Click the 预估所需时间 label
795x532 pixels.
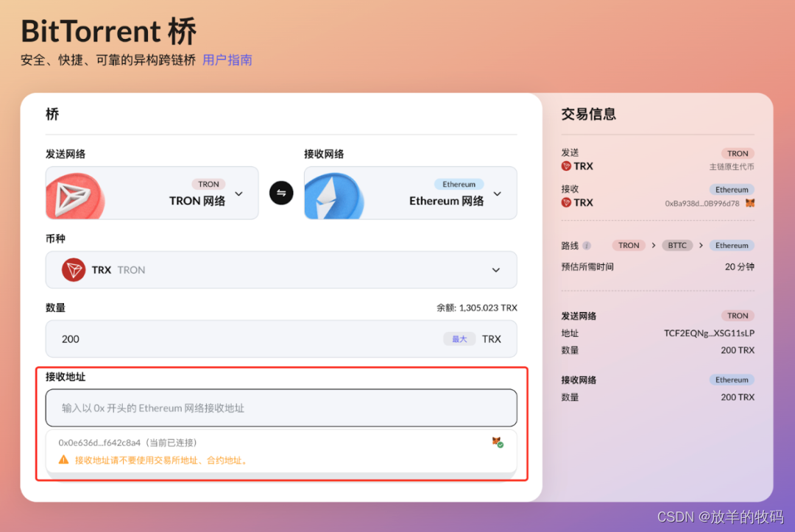point(587,266)
